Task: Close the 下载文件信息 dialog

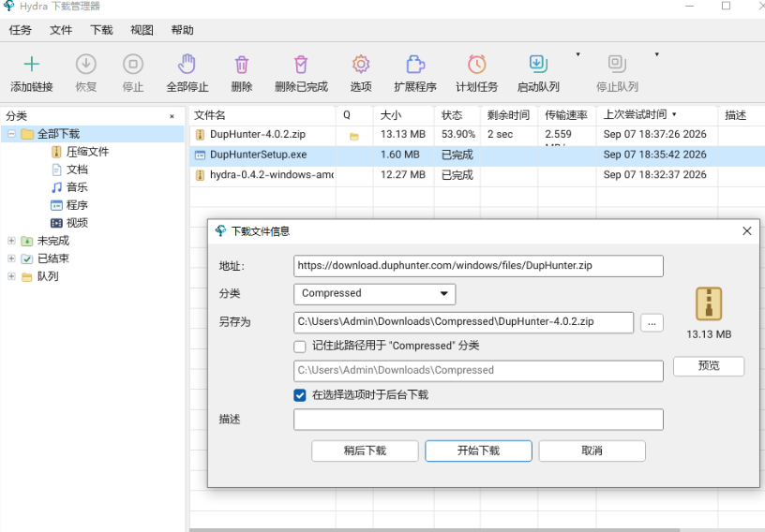Action: pos(747,231)
